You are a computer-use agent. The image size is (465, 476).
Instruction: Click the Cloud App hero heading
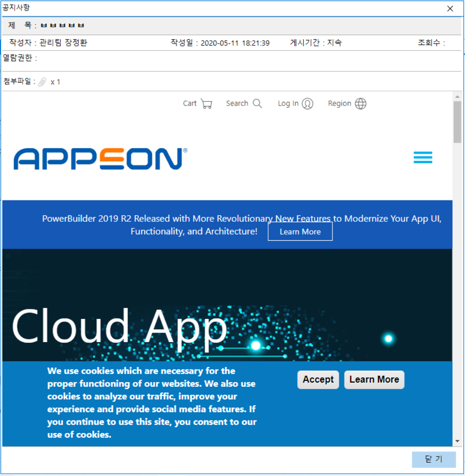click(x=119, y=326)
